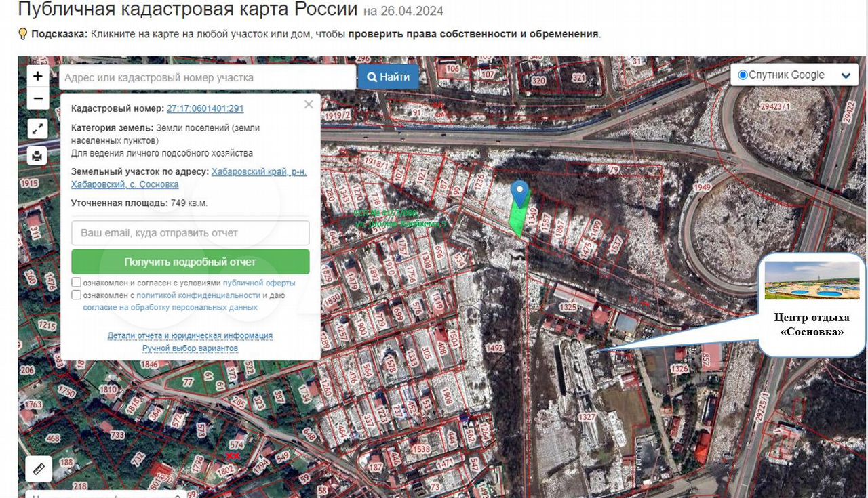The width and height of the screenshot is (868, 498).
Task: Select the ruler measurement tool
Action: tap(38, 468)
